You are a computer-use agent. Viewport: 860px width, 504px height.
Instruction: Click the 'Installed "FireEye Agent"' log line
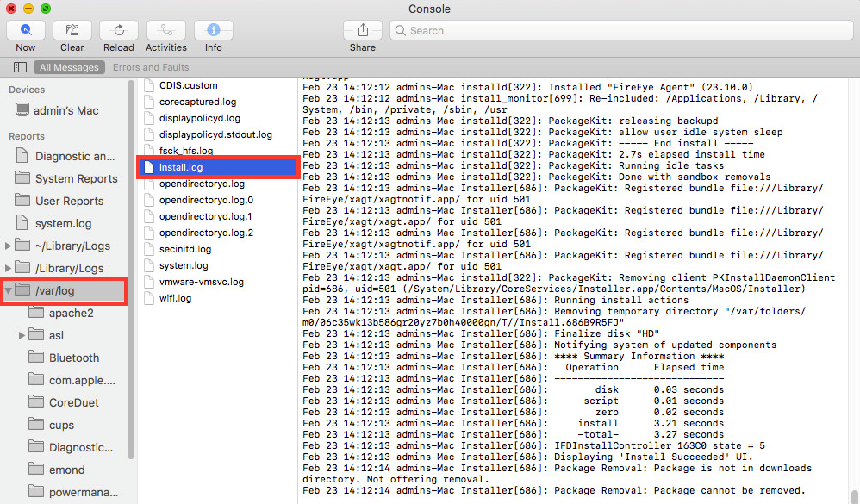point(527,87)
